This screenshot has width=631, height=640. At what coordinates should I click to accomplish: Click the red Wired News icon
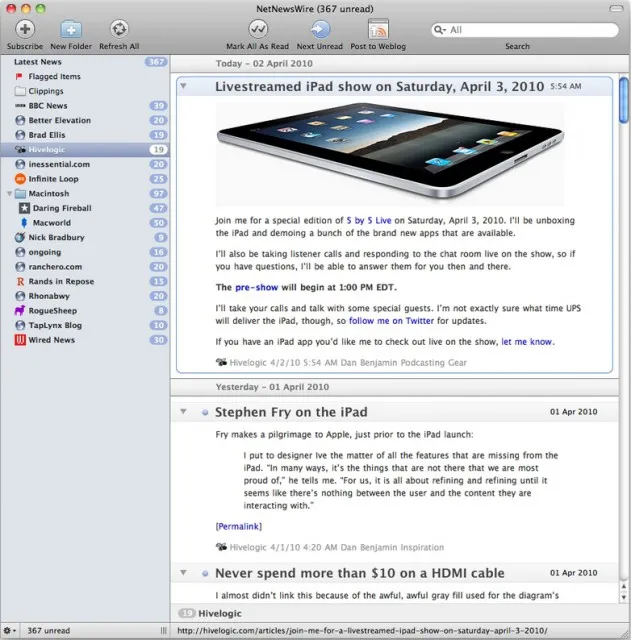pyautogui.click(x=20, y=340)
